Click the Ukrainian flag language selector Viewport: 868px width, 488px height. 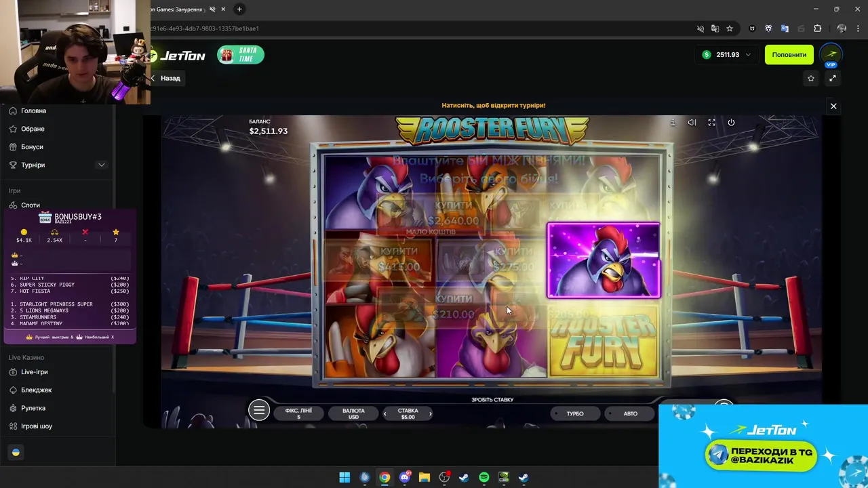click(16, 452)
